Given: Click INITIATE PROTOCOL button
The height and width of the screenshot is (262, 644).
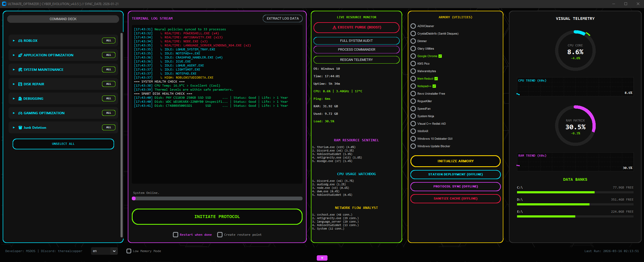Looking at the screenshot, I should click(217, 217).
